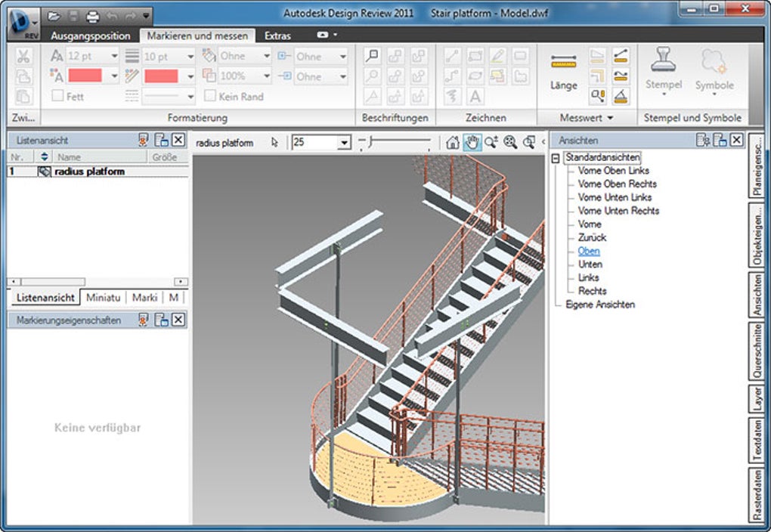Viewport: 771px width, 532px height.
Task: Expand the Messwert group dropdown
Action: [610, 118]
